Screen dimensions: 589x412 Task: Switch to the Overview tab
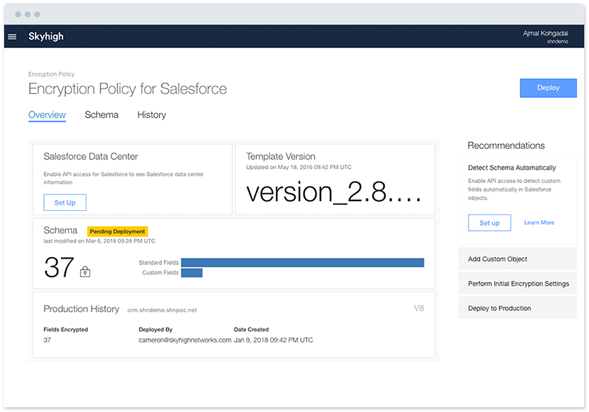click(x=47, y=115)
